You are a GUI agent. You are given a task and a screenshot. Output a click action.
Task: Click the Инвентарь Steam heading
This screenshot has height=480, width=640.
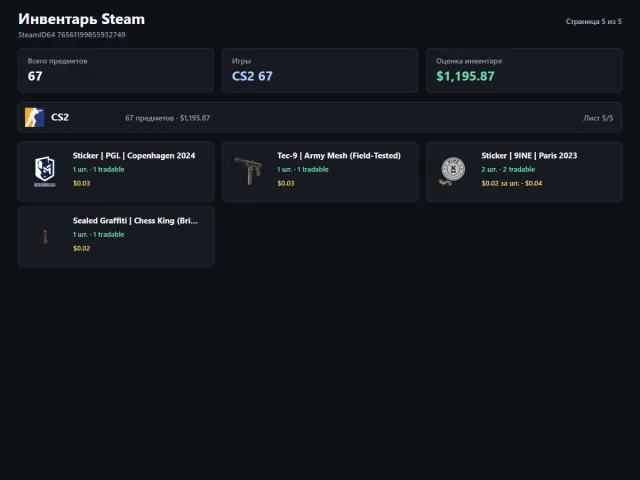[82, 19]
